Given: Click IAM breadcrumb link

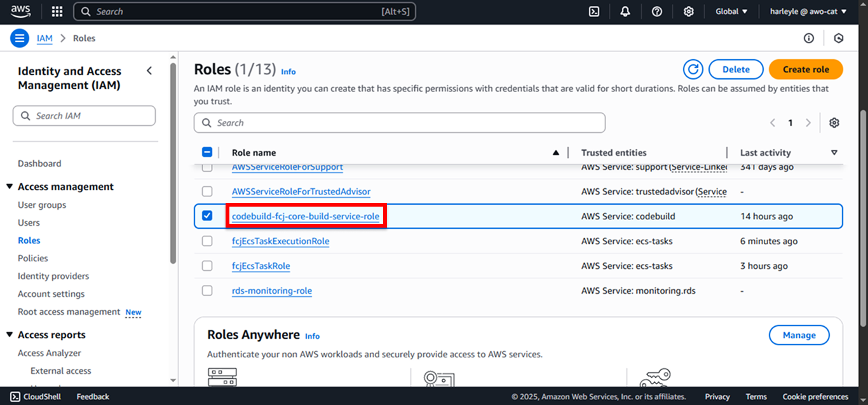Looking at the screenshot, I should 44,38.
